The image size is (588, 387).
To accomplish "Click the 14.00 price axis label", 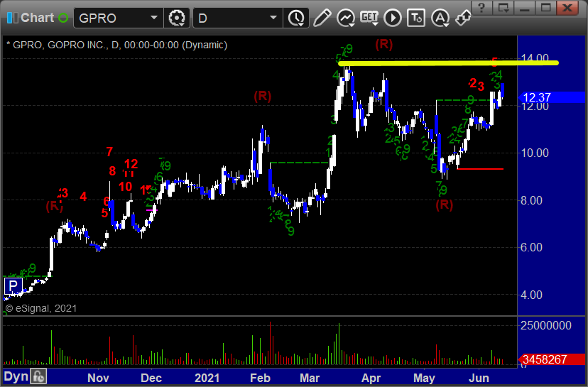I will pos(535,58).
